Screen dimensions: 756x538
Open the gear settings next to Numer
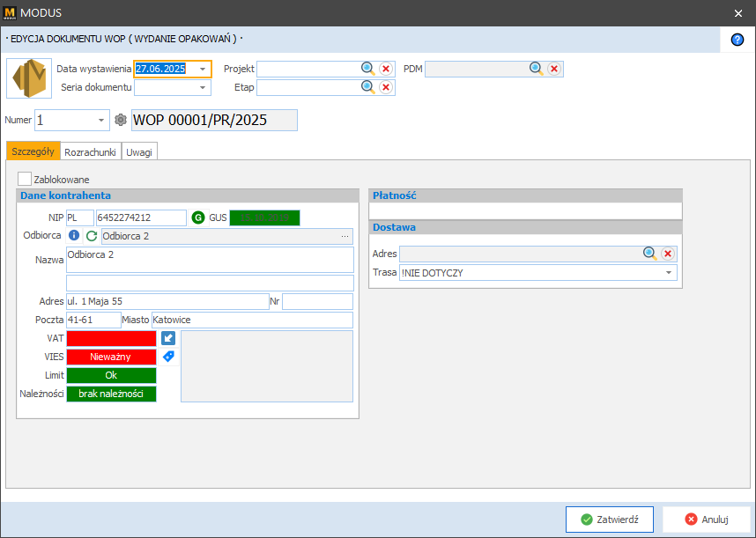point(121,120)
